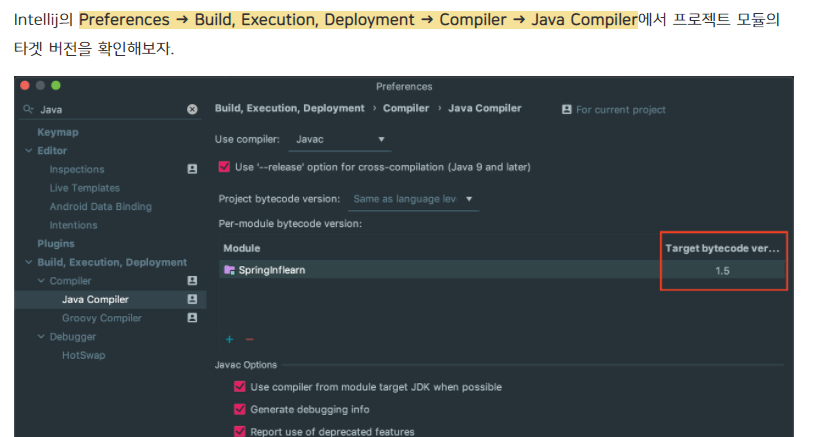This screenshot has width=815, height=437.
Task: Click the Debugger tree label
Action: tap(73, 337)
